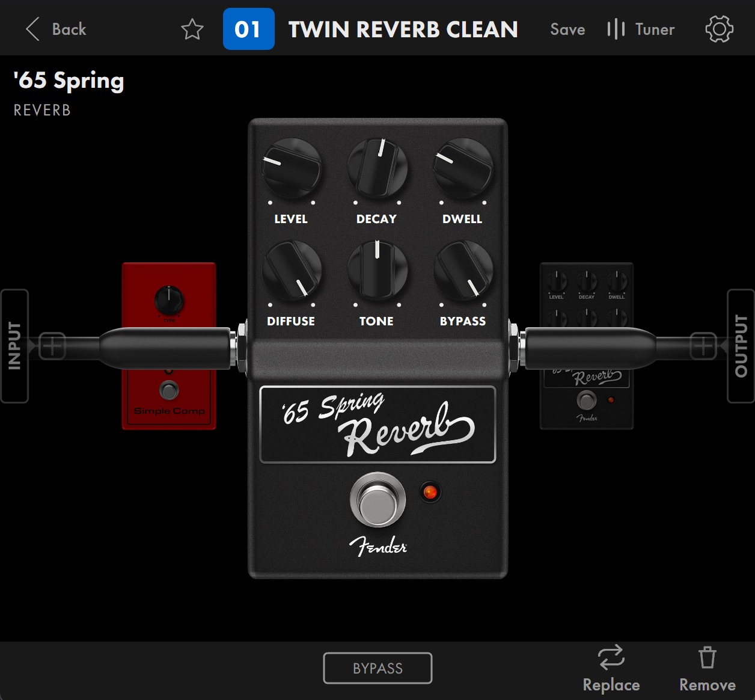Open the TWIN REVERB CLEAN preset title
Screen dimensions: 755x700
pyautogui.click(x=403, y=29)
